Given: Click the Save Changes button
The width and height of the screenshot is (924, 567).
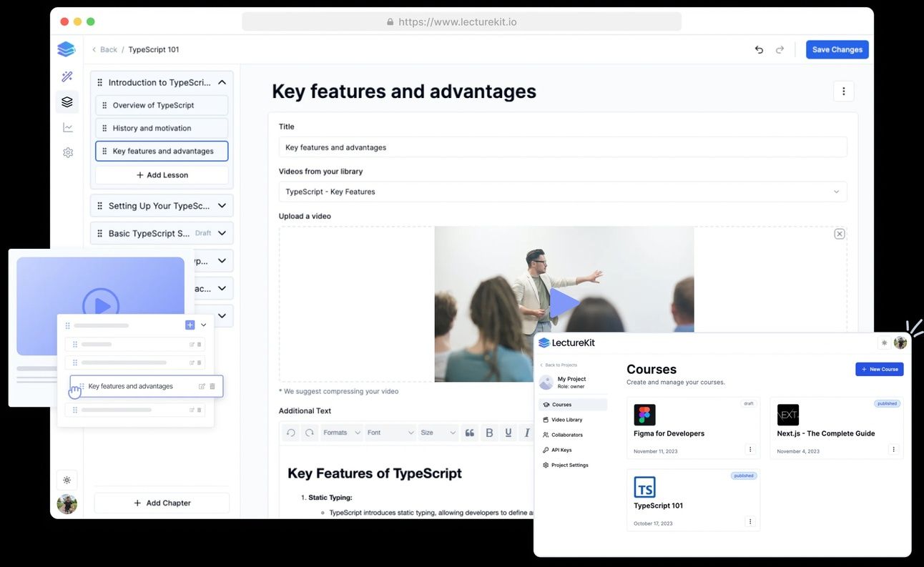Looking at the screenshot, I should [837, 49].
